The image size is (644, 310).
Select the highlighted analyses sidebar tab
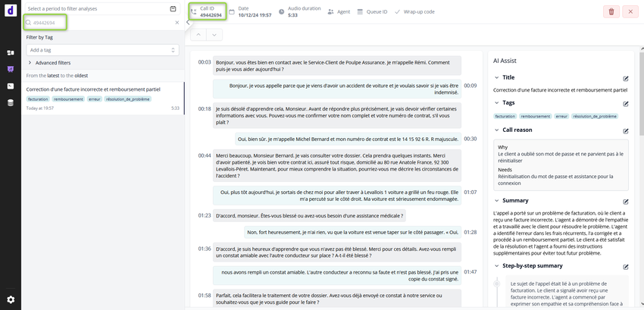coord(11,69)
